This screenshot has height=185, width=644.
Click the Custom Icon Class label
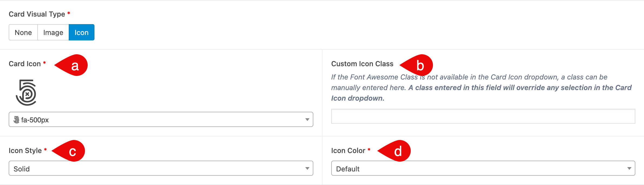(x=362, y=64)
